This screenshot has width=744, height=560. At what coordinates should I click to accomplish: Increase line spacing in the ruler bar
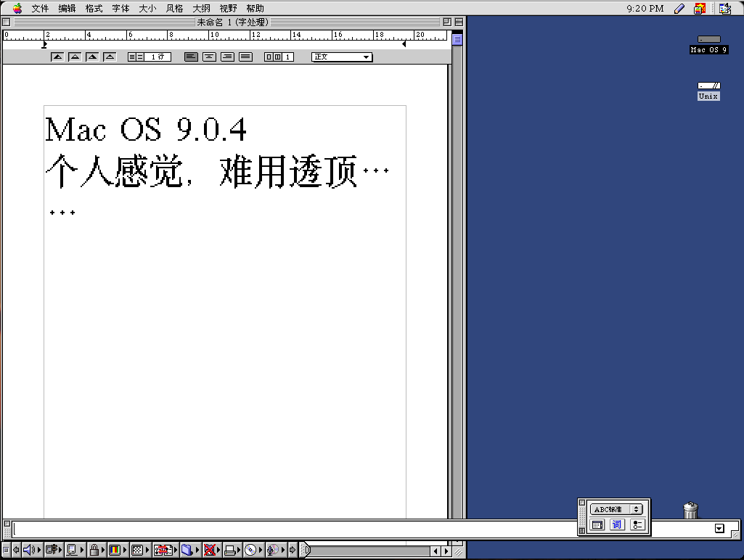pos(140,57)
